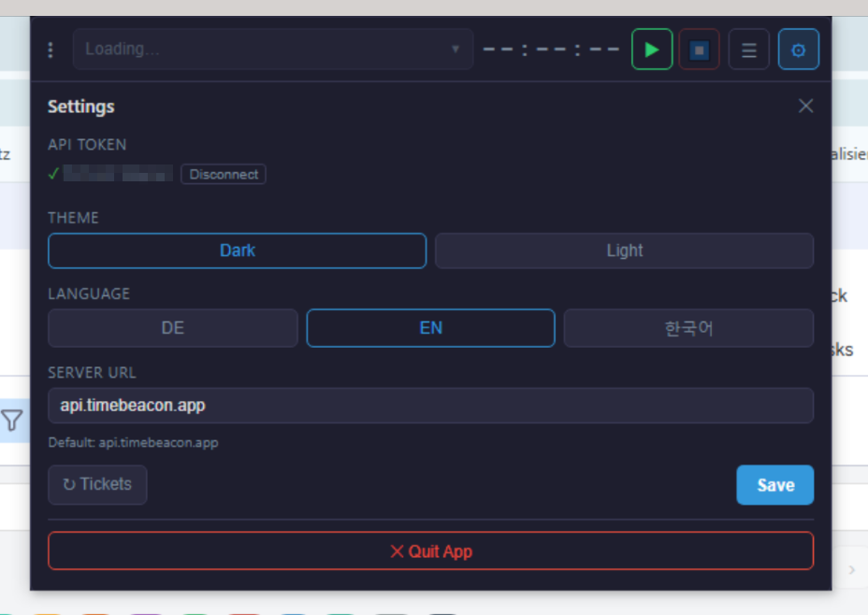Close the Settings panel with the X
The width and height of the screenshot is (868, 615).
(805, 107)
